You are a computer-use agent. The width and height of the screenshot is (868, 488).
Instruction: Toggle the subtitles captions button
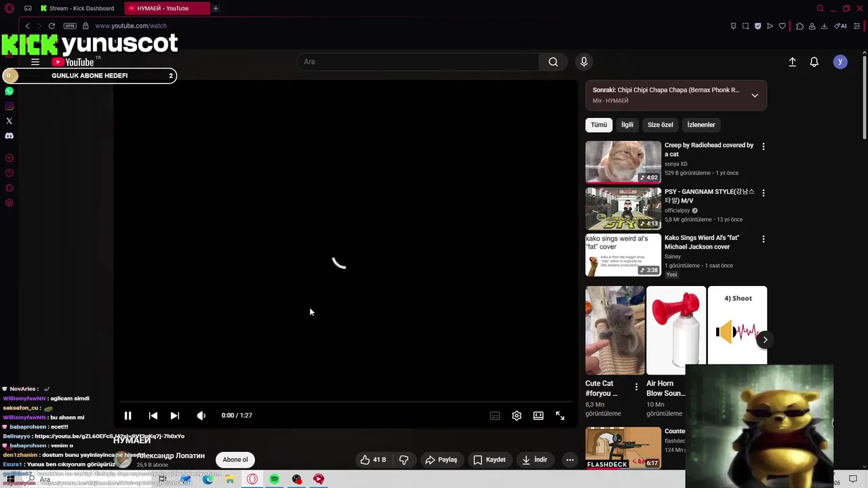tap(495, 415)
